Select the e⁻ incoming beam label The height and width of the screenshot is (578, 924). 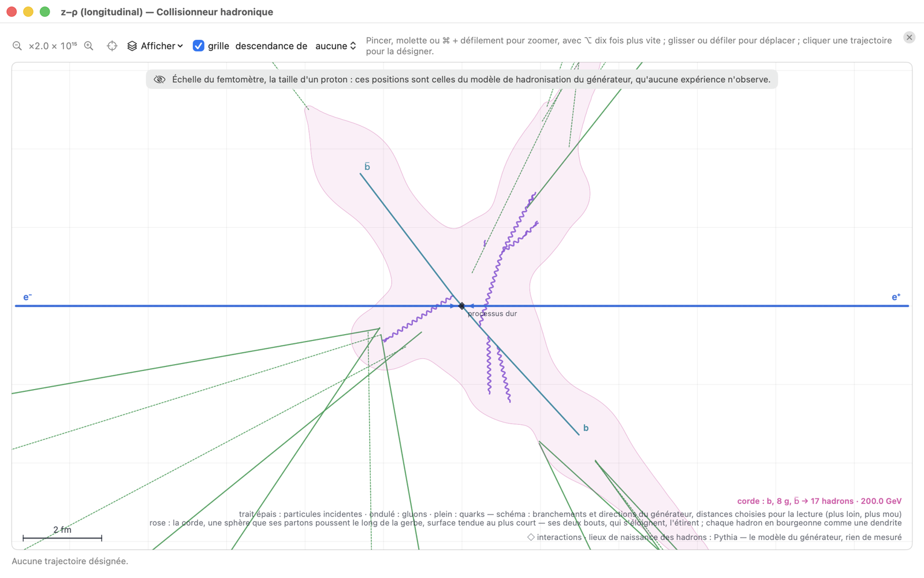tap(27, 297)
